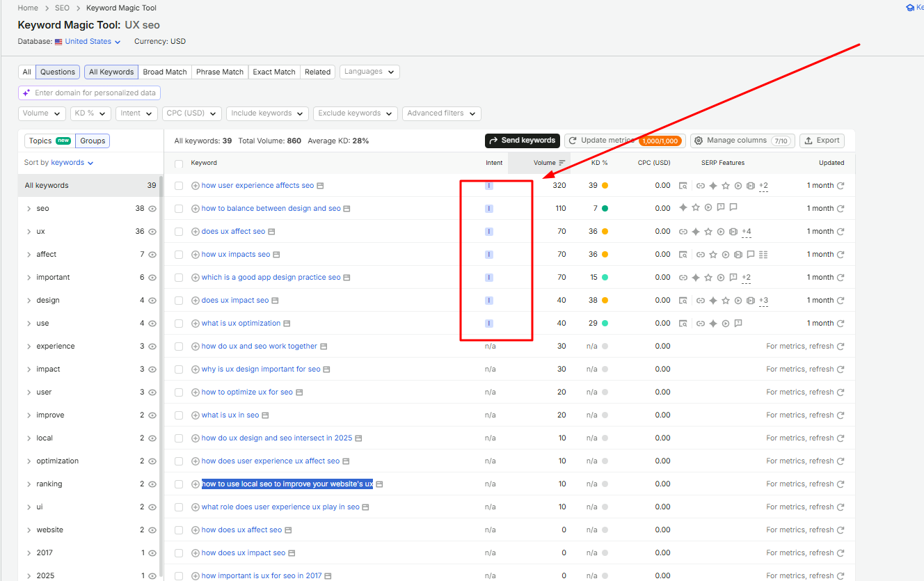Refresh metrics for 'how user experience affects seo'
This screenshot has height=581, width=924.
841,186
